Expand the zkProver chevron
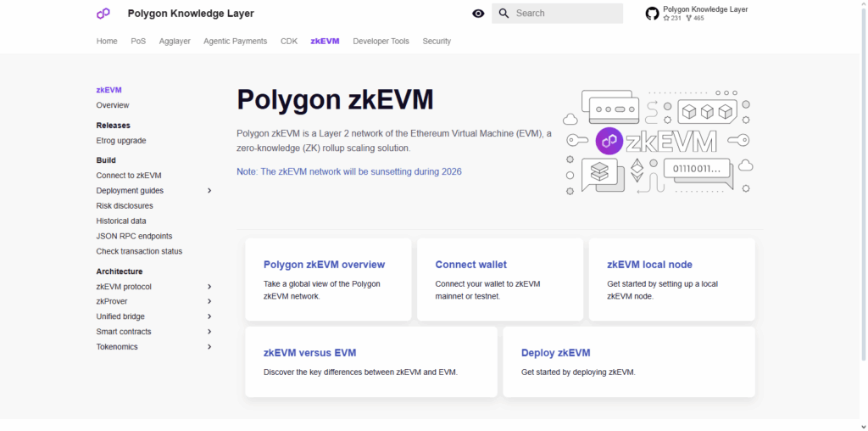 (x=209, y=301)
